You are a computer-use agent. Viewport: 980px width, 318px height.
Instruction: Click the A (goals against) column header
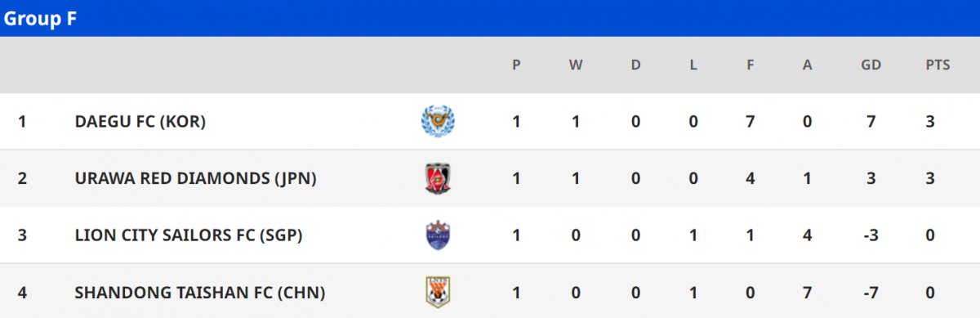[x=808, y=65]
